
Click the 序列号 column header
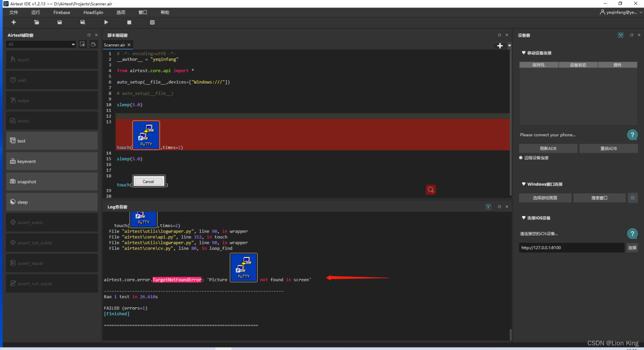[538, 65]
